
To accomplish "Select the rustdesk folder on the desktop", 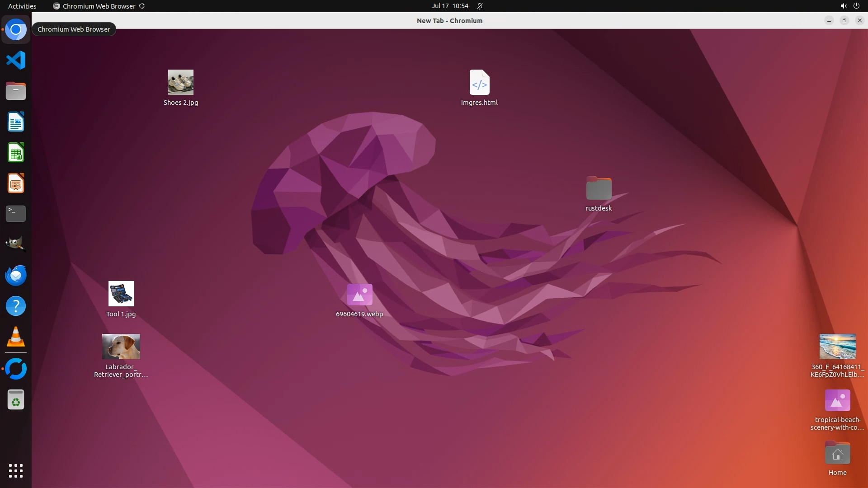I will point(599,189).
